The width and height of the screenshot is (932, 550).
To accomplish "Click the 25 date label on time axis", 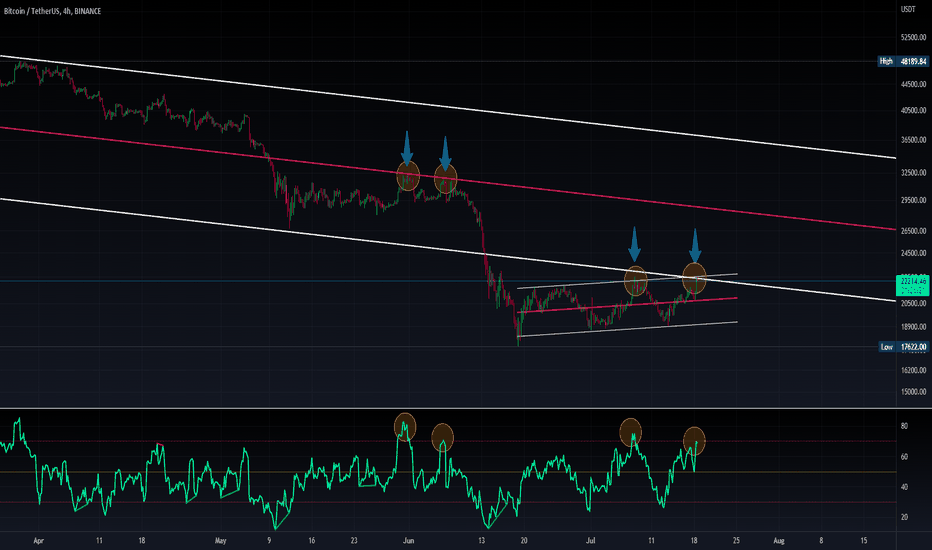I will click(x=736, y=541).
